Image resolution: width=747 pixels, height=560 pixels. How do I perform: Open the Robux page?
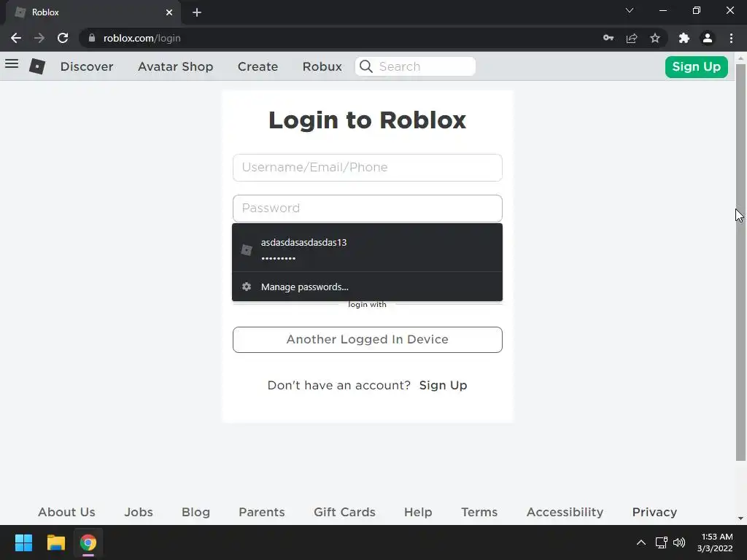pos(322,66)
